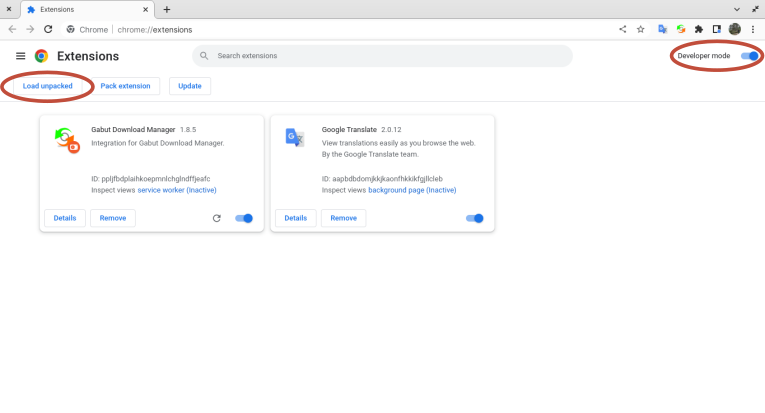Viewport: 765px width, 413px height.
Task: Click version number 1.8.5
Action: click(188, 130)
